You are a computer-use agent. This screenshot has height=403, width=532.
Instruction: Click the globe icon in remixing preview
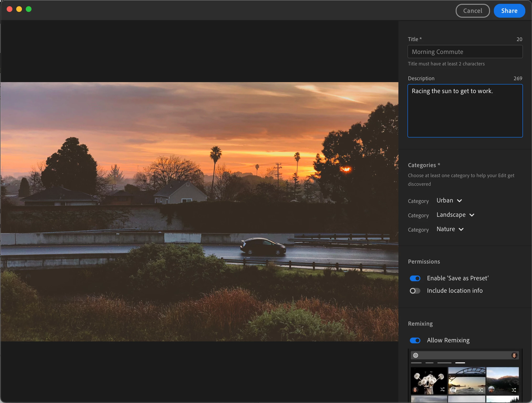[415, 355]
